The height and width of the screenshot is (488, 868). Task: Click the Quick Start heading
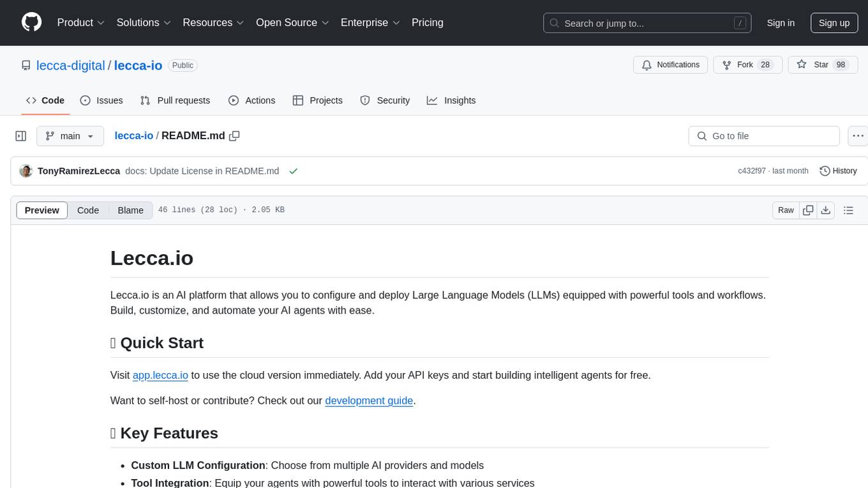157,343
